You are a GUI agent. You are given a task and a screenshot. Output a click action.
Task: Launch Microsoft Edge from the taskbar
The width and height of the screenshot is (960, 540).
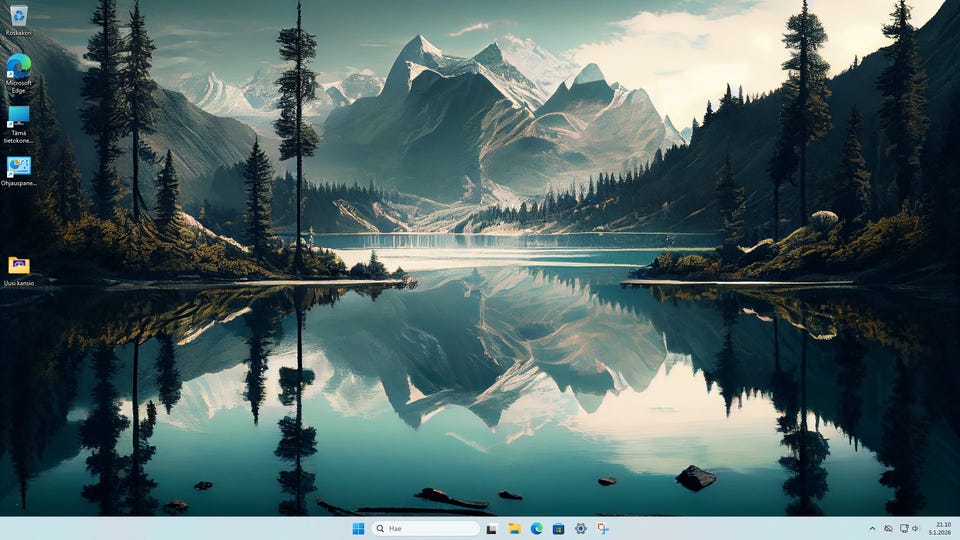tap(536, 528)
